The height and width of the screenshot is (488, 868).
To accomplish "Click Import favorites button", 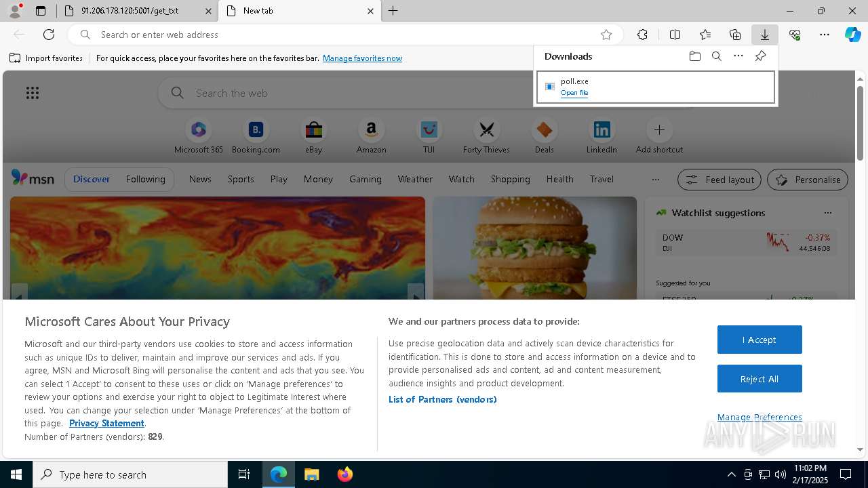I will click(46, 58).
